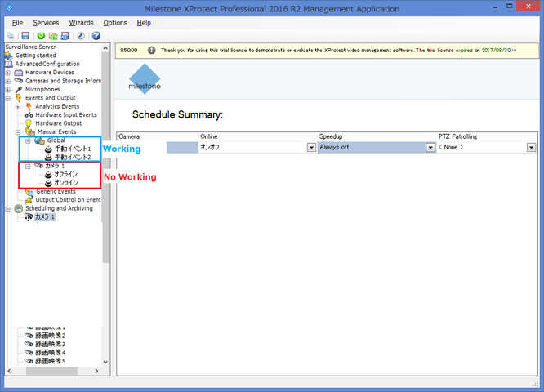Open the PTZ Patrolling dropdown
544x392 pixels.
[x=531, y=148]
